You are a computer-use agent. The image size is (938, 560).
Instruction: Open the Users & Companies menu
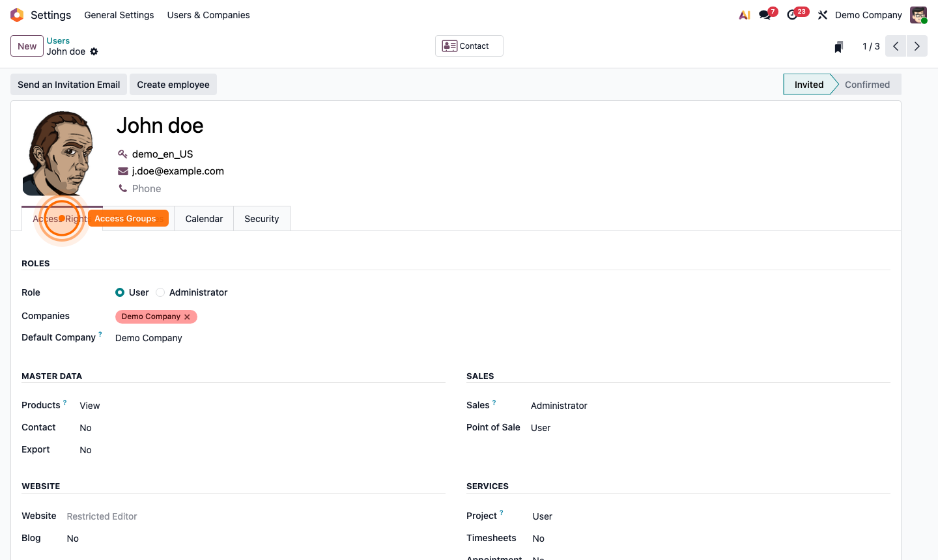(x=208, y=14)
